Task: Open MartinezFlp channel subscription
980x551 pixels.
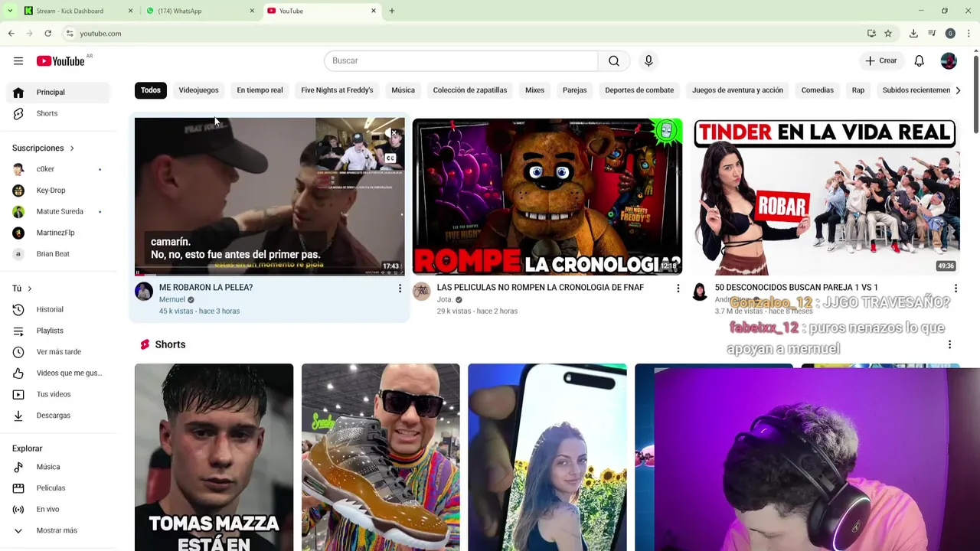Action: pyautogui.click(x=60, y=233)
